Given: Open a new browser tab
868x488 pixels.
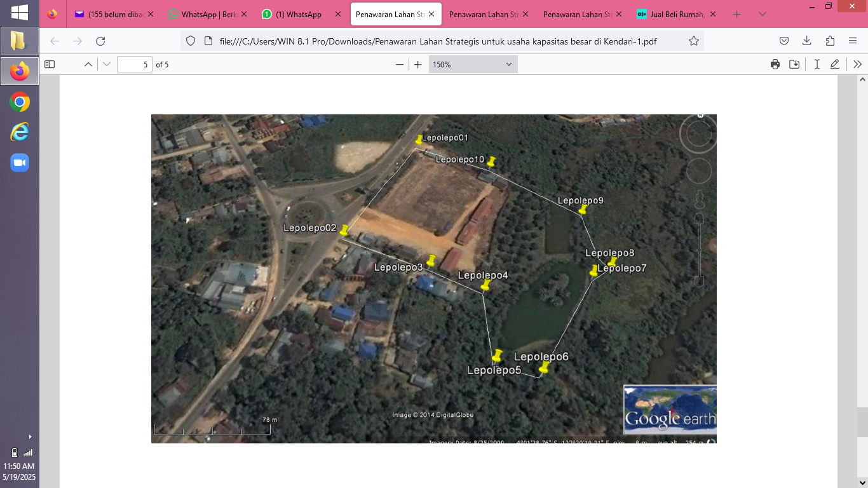Looking at the screenshot, I should click(737, 14).
